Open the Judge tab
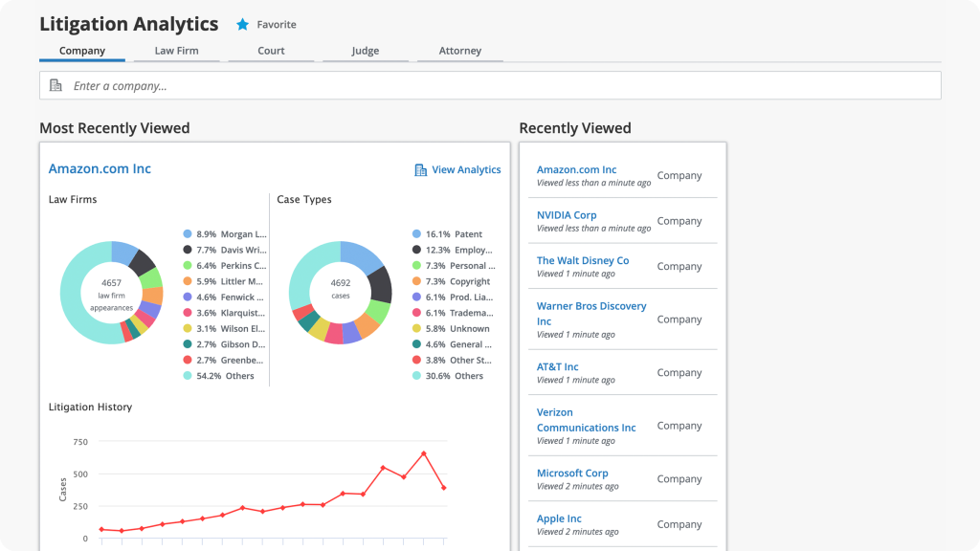The width and height of the screenshot is (980, 551). [366, 51]
